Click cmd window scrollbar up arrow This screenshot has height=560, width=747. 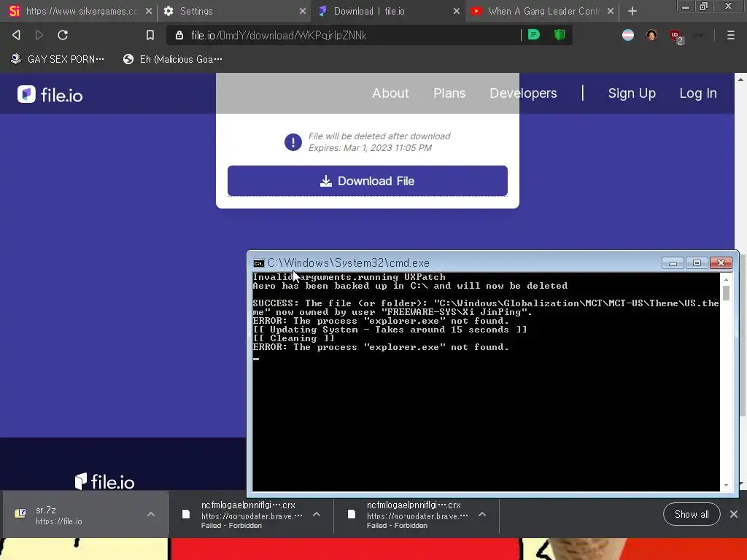726,279
